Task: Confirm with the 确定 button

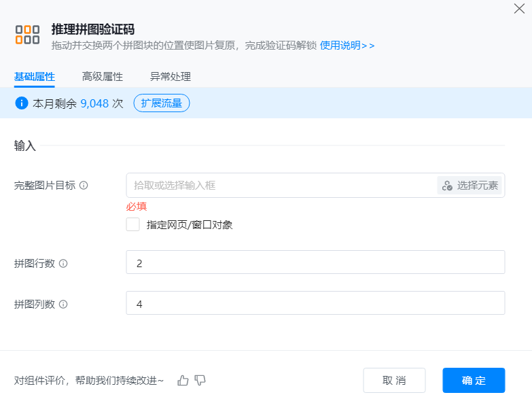Action: [x=474, y=381]
